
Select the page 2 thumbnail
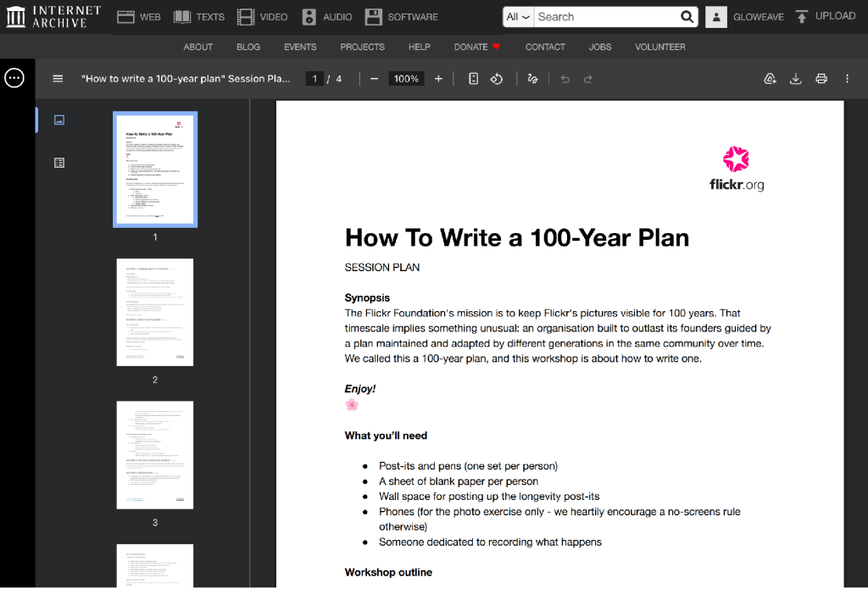coord(155,312)
